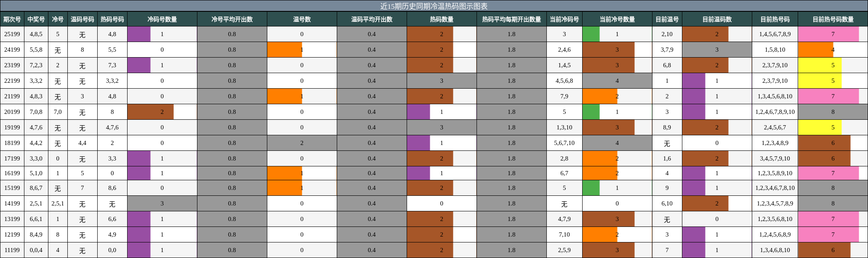Click the 温码号码 column header

point(83,19)
